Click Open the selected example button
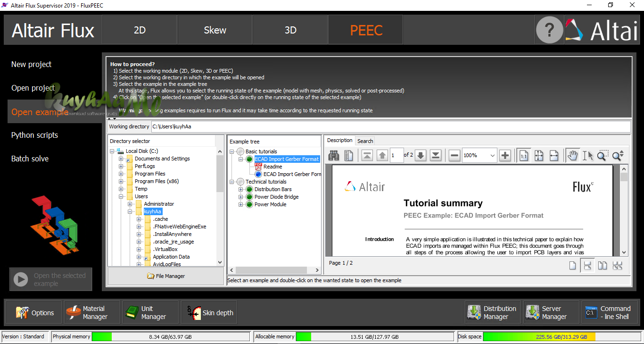 coord(51,279)
